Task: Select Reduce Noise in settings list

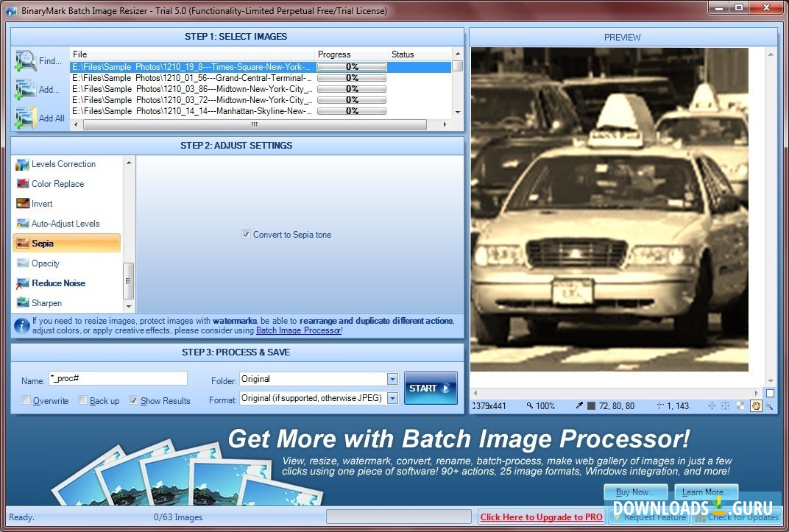Action: point(58,283)
